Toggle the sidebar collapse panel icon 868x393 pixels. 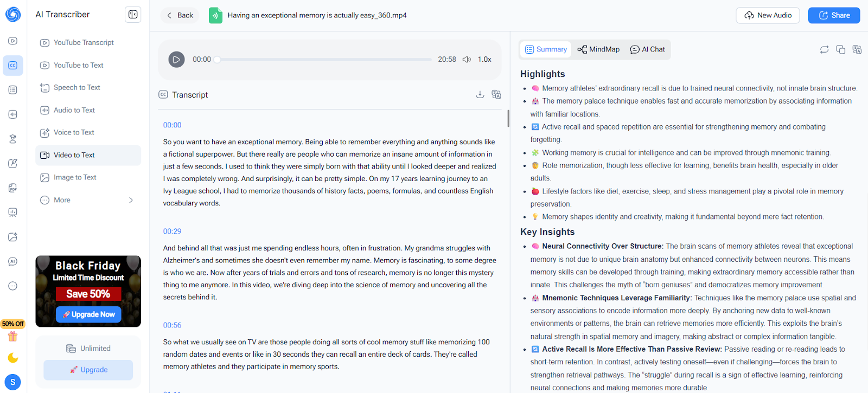[133, 15]
